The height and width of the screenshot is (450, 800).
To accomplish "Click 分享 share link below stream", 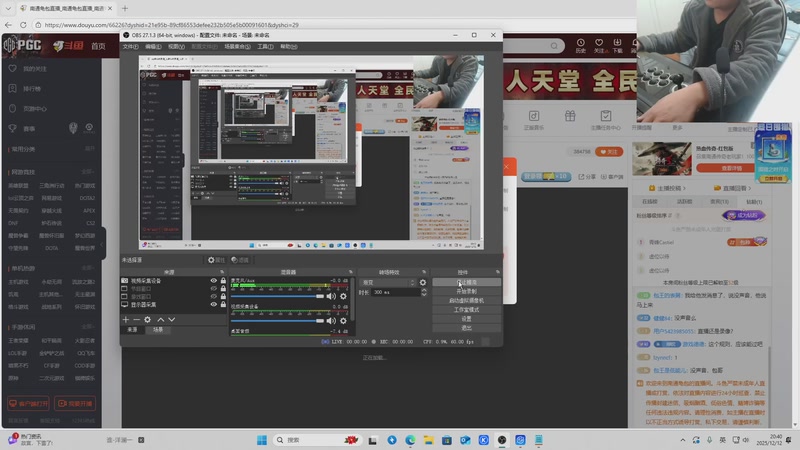I will click(x=587, y=177).
